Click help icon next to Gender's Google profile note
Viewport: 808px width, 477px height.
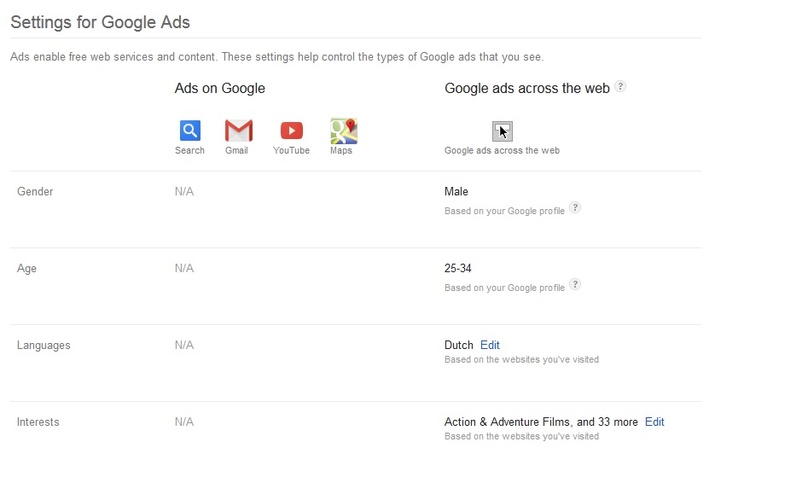click(575, 208)
